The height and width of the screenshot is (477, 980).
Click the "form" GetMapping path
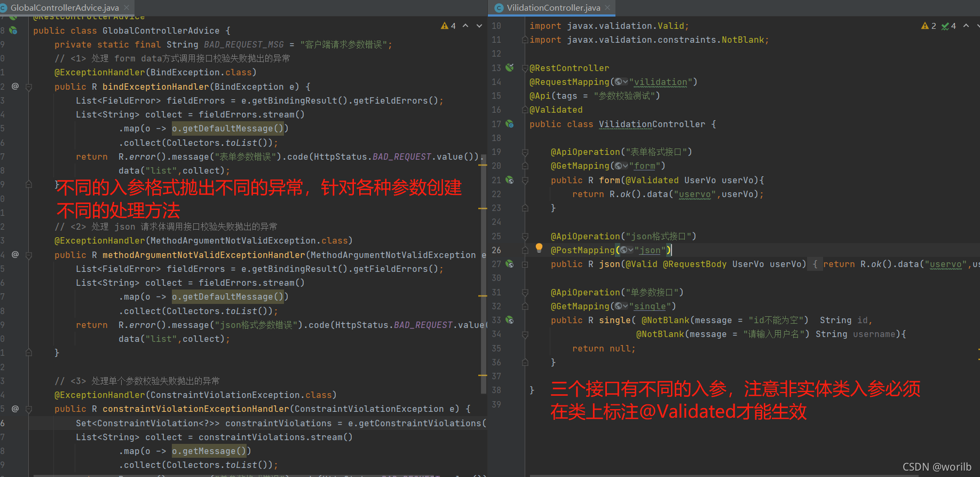coord(645,166)
